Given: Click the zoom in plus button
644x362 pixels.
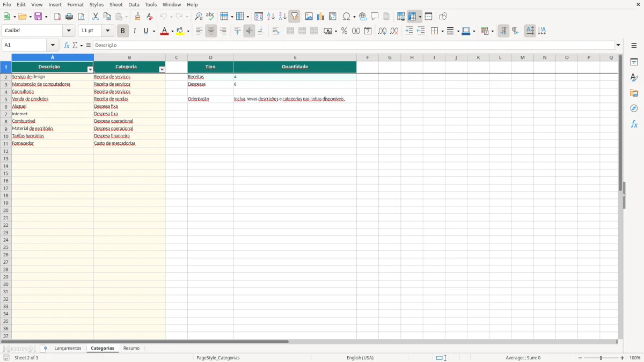Looking at the screenshot, I should (x=623, y=358).
